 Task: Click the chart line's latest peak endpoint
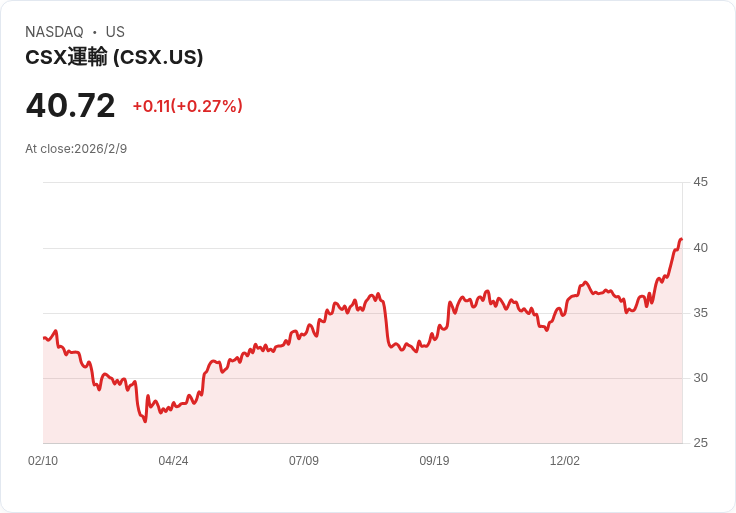coord(681,240)
